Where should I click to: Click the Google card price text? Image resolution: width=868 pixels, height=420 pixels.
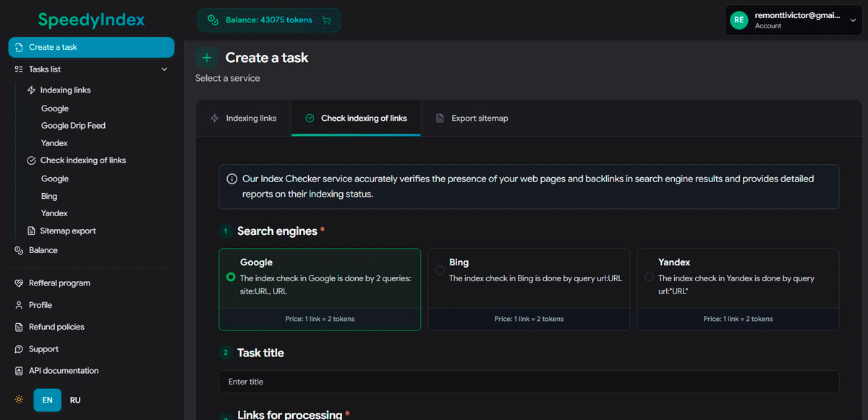320,319
